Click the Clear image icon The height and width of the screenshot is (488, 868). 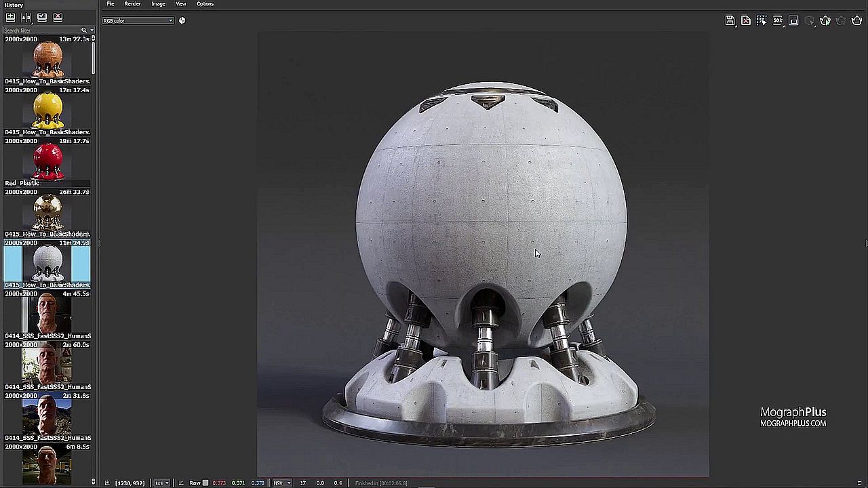click(x=746, y=20)
